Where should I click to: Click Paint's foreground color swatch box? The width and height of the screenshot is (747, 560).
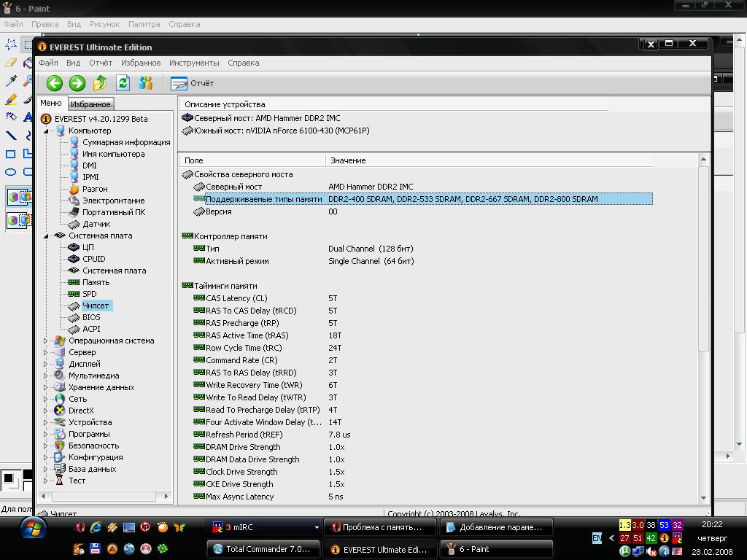(8, 479)
